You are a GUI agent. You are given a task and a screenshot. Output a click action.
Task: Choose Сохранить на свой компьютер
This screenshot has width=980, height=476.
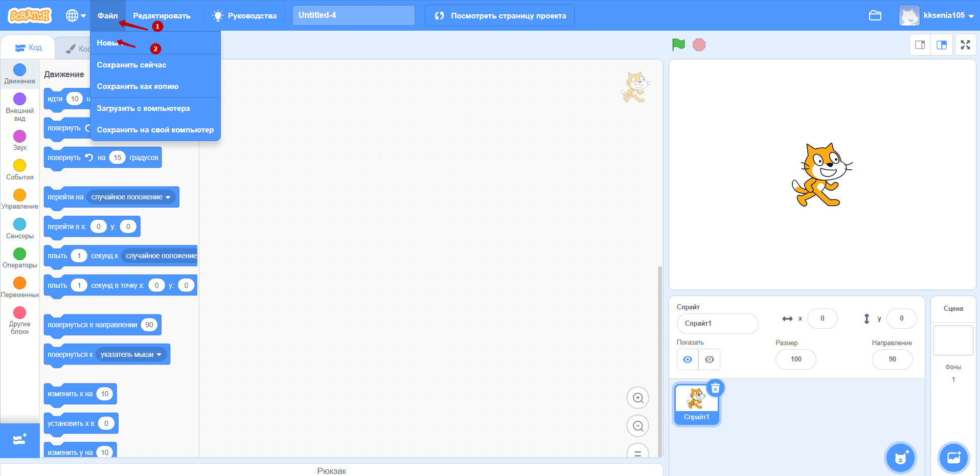tap(155, 130)
